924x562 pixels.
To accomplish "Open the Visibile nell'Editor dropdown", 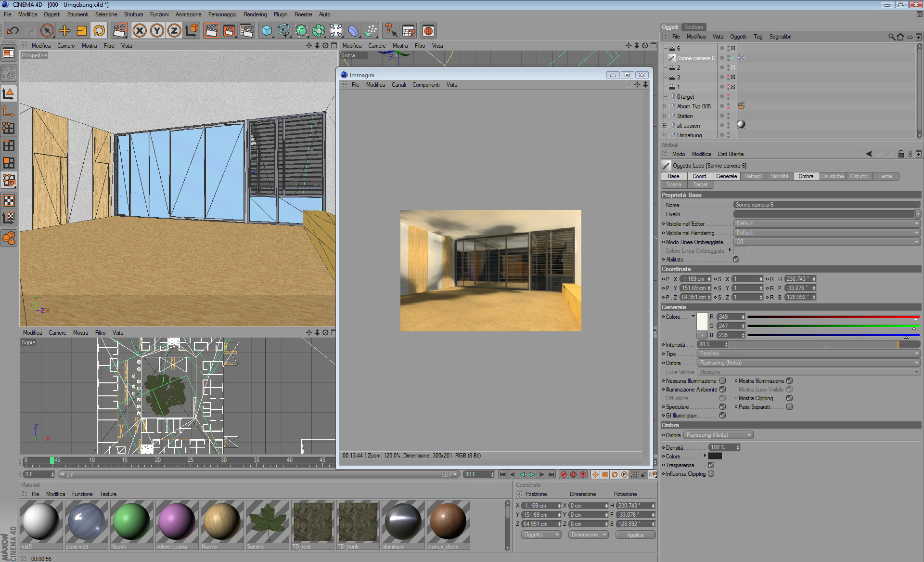I will click(826, 223).
